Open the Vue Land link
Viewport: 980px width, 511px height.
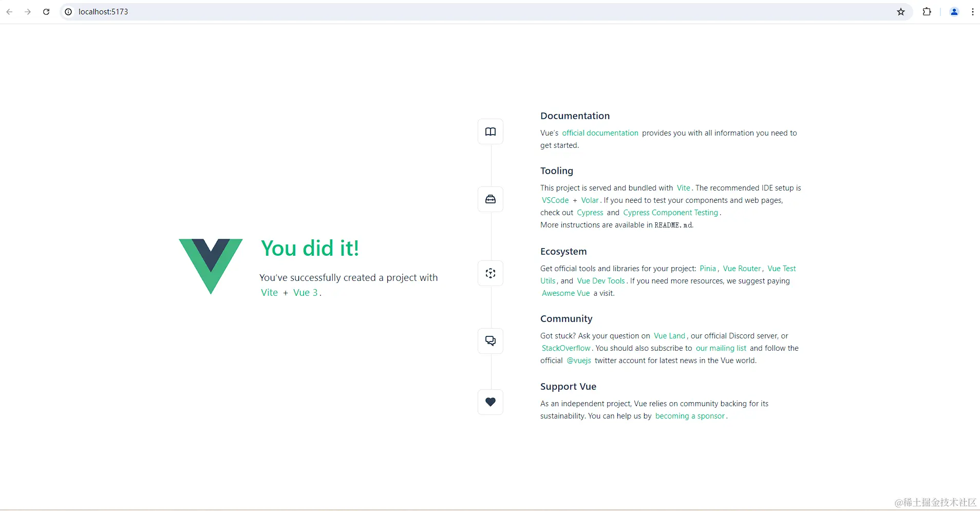(669, 336)
